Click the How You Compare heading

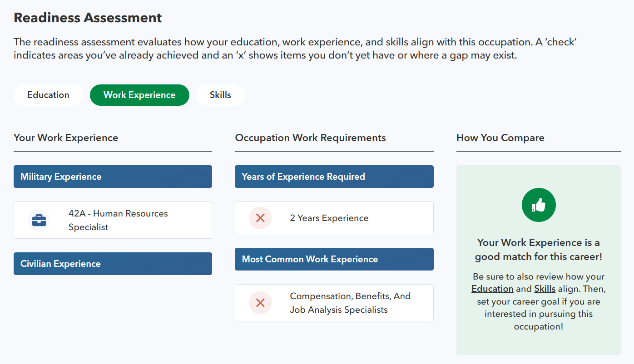coord(500,138)
